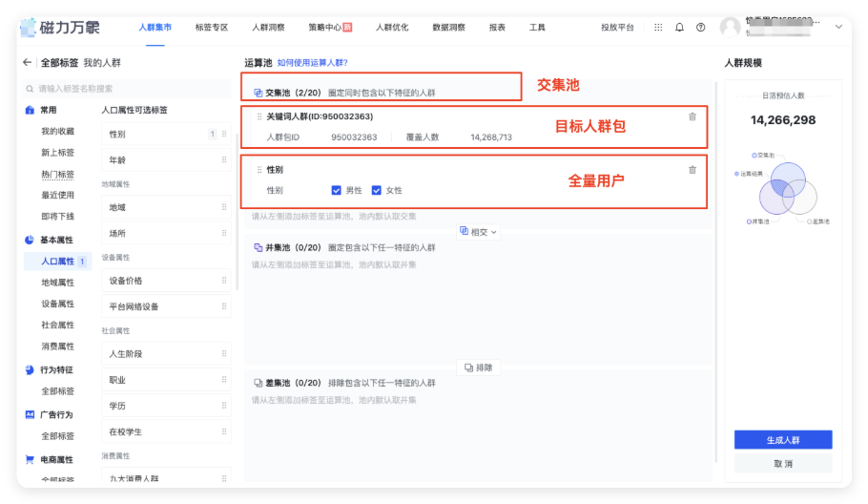This screenshot has height=504, width=868.
Task: Select the 场所 tag item
Action: coord(166,233)
